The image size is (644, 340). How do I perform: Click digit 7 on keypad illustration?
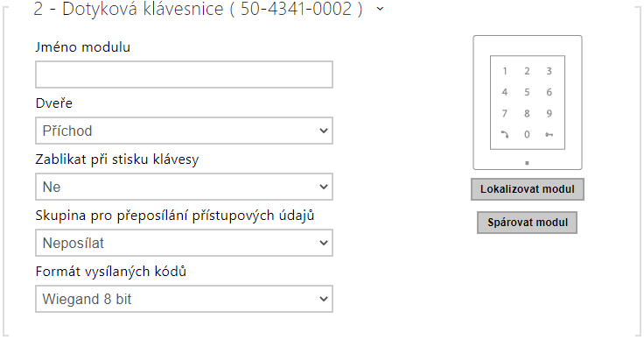click(x=505, y=113)
